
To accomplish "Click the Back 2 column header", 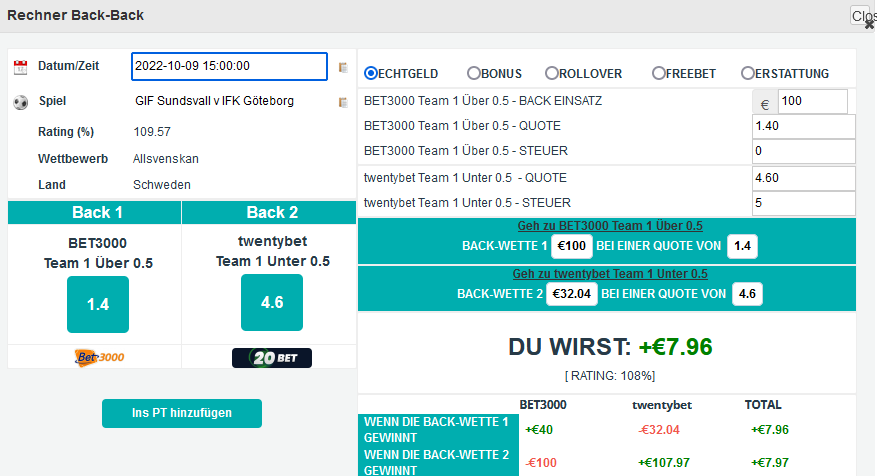I will coord(269,213).
